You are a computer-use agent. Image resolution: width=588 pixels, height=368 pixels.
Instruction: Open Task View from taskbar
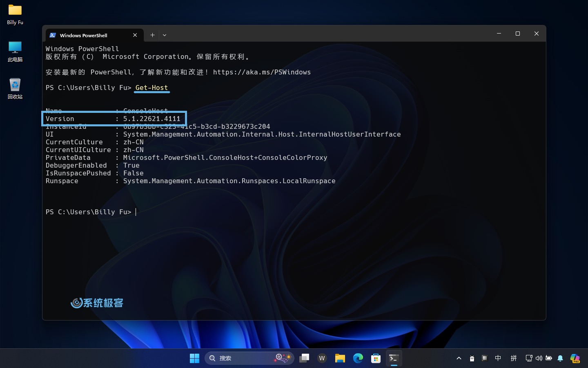click(304, 358)
